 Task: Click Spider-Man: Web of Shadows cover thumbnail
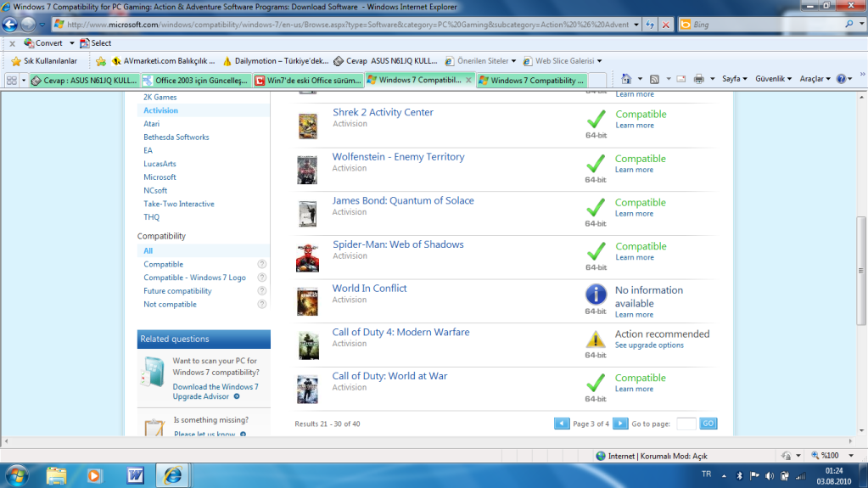coord(307,258)
